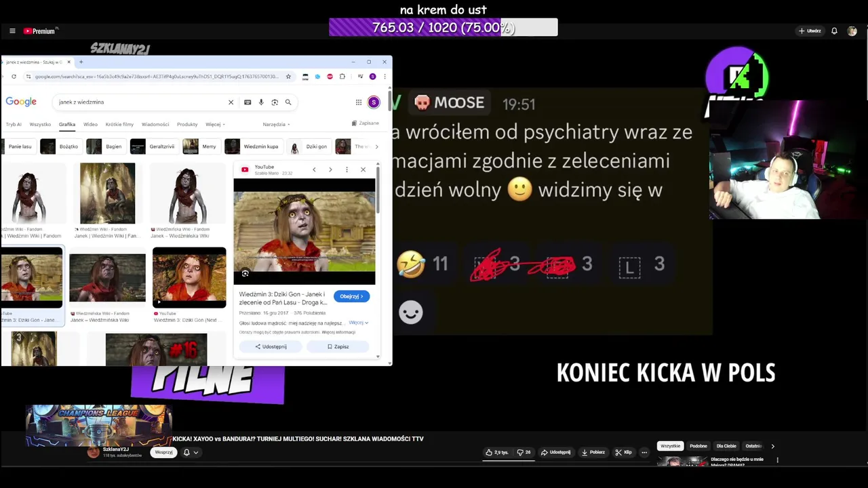This screenshot has height=488, width=868.
Task: Open the on-screen keyboard icon in search box
Action: [x=248, y=102]
